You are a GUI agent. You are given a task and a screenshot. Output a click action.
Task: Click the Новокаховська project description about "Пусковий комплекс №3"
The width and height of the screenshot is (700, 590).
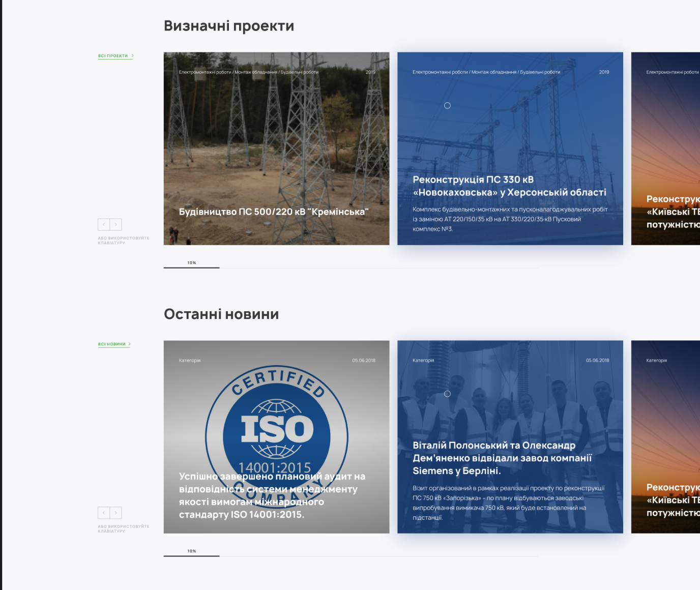coord(510,219)
